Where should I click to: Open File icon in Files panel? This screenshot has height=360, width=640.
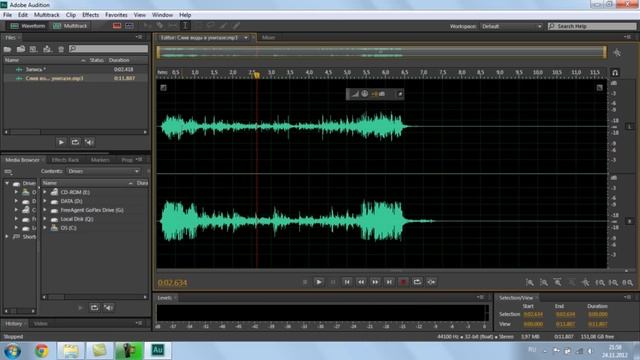[x=7, y=49]
